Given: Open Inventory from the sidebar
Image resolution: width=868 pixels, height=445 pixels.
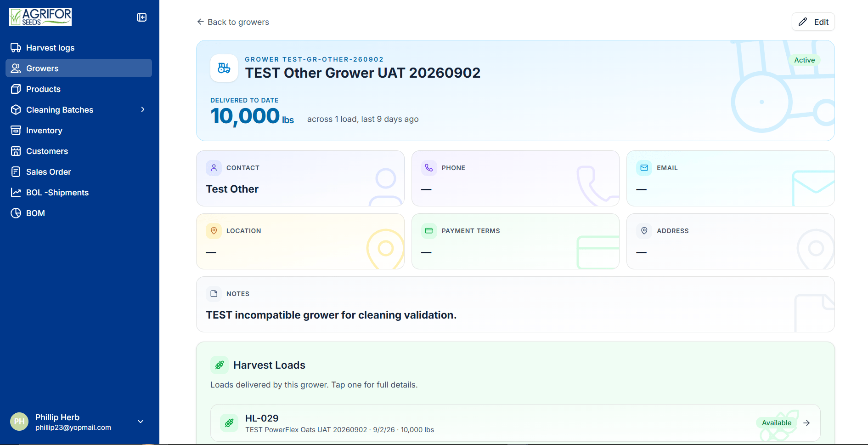Looking at the screenshot, I should click(79, 131).
